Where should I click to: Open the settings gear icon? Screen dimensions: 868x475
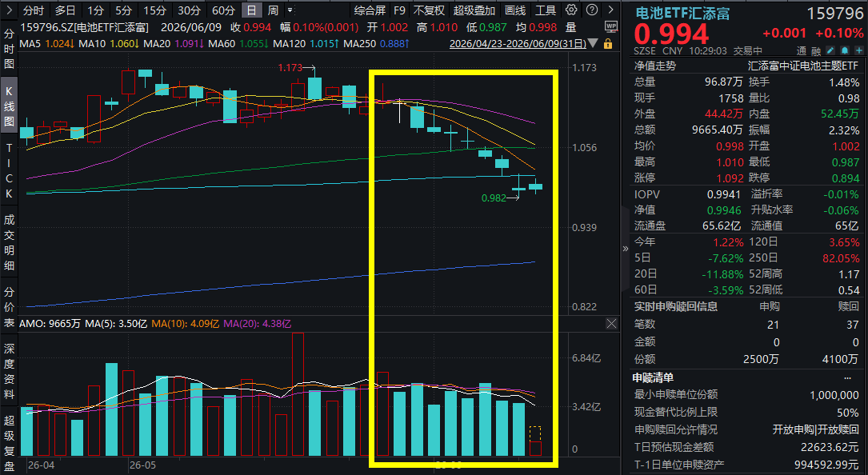coord(571,10)
